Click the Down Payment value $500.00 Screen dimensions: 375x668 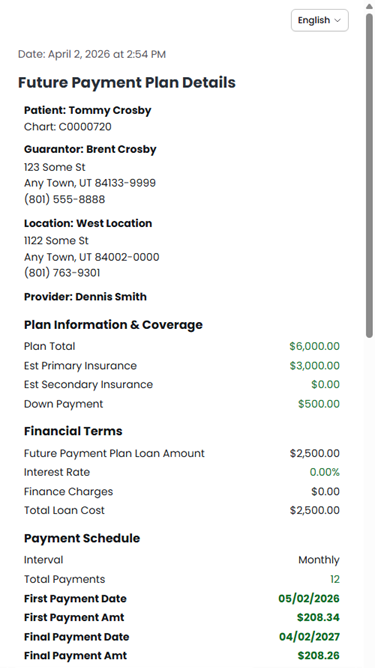[x=319, y=404]
